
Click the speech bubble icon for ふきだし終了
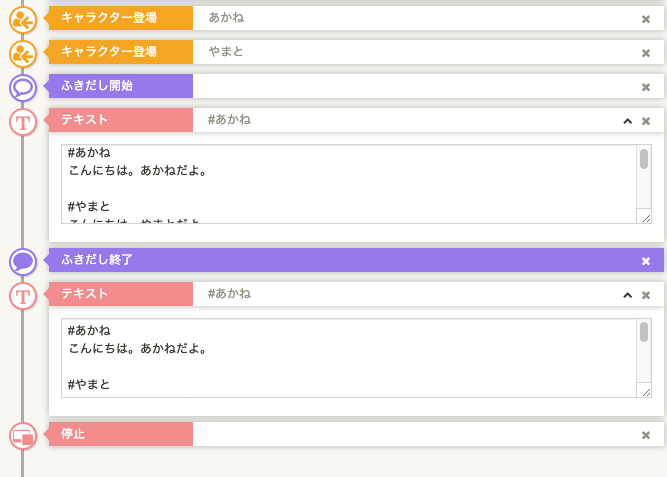(x=23, y=261)
